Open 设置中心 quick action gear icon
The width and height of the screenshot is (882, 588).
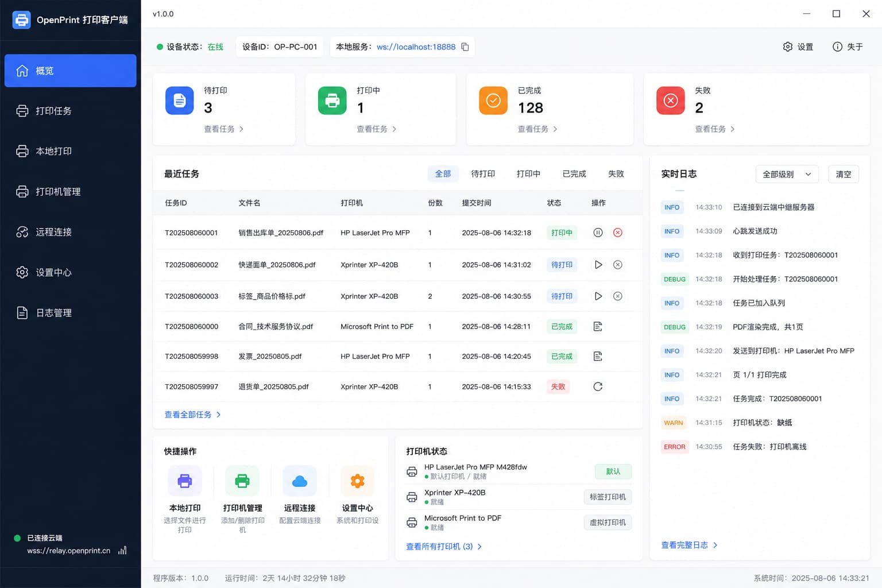pos(357,481)
